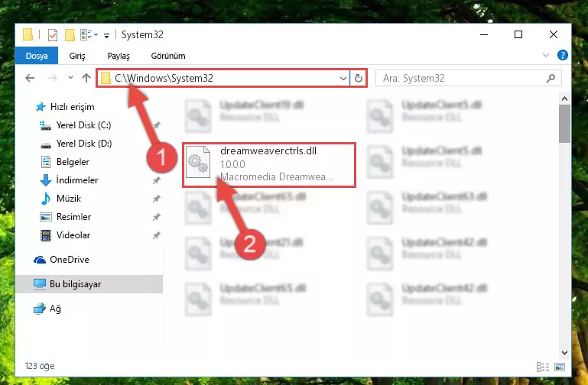The image size is (588, 385).
Task: Maximize the System32 window
Action: tap(518, 35)
